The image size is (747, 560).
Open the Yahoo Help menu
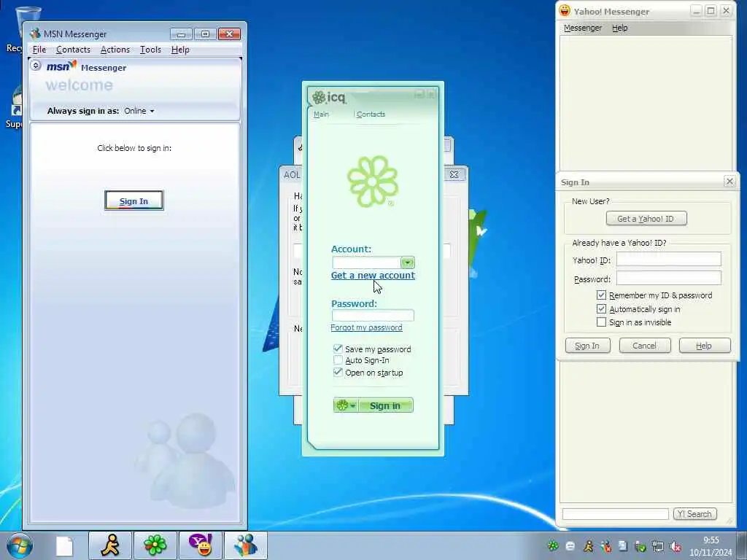(619, 28)
